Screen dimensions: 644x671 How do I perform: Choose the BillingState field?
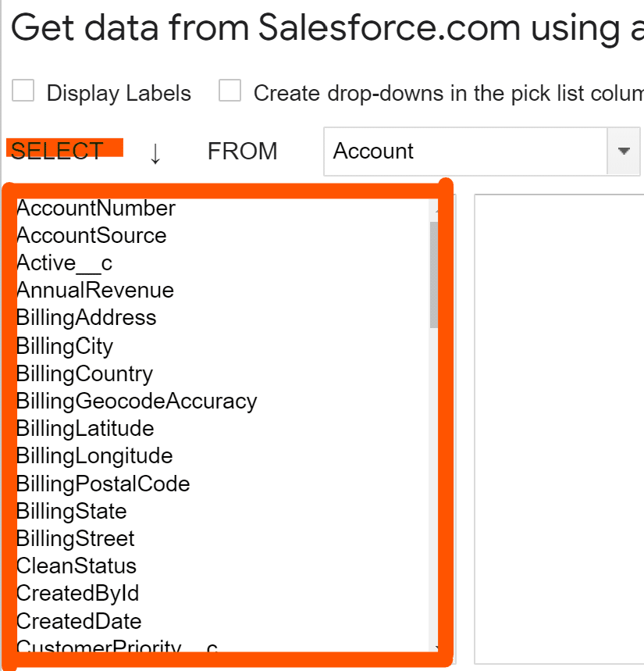72,512
